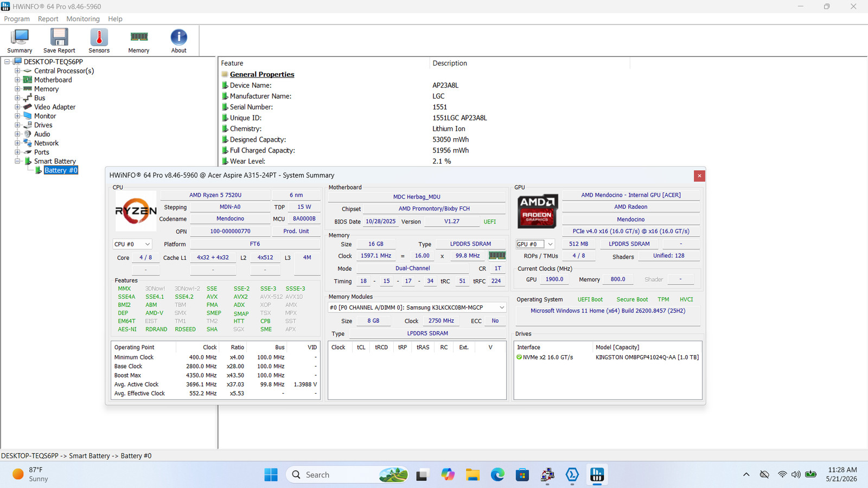Open the About info icon
The image size is (868, 488).
click(179, 41)
